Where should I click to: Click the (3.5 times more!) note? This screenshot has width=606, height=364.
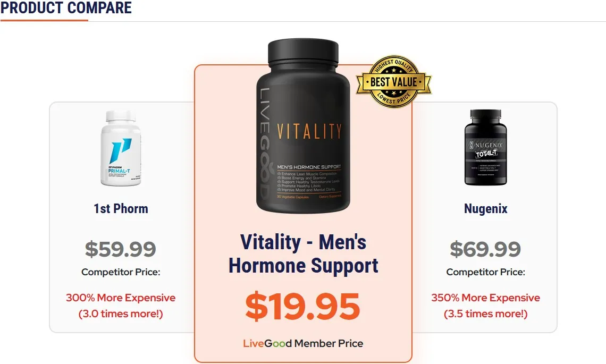485,314
